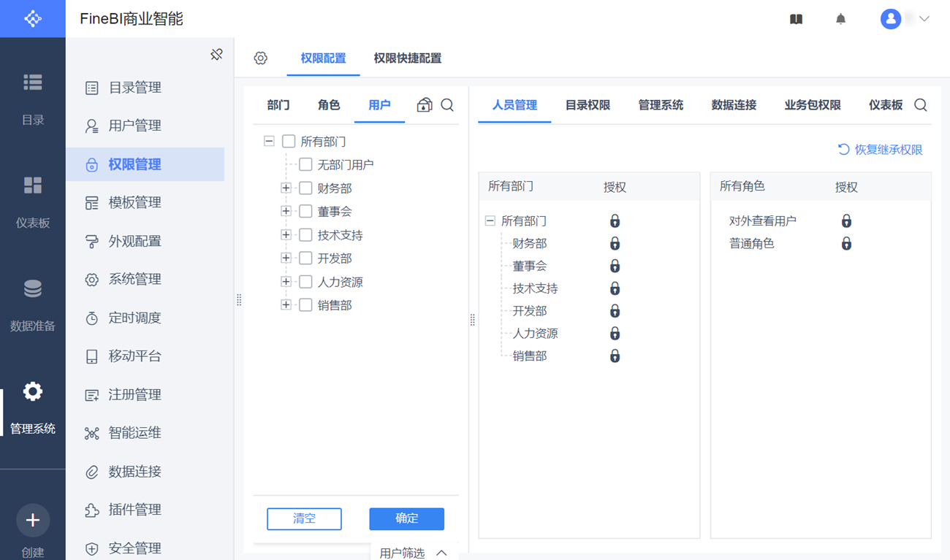
Task: Open 用户管理 in the sidebar menu
Action: [x=134, y=126]
